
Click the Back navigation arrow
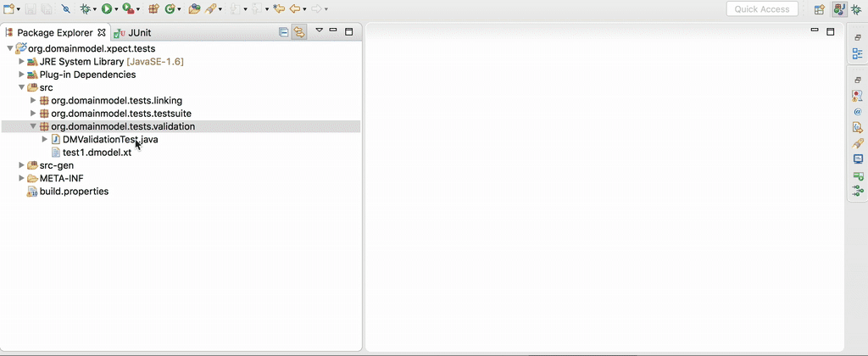[x=294, y=8]
